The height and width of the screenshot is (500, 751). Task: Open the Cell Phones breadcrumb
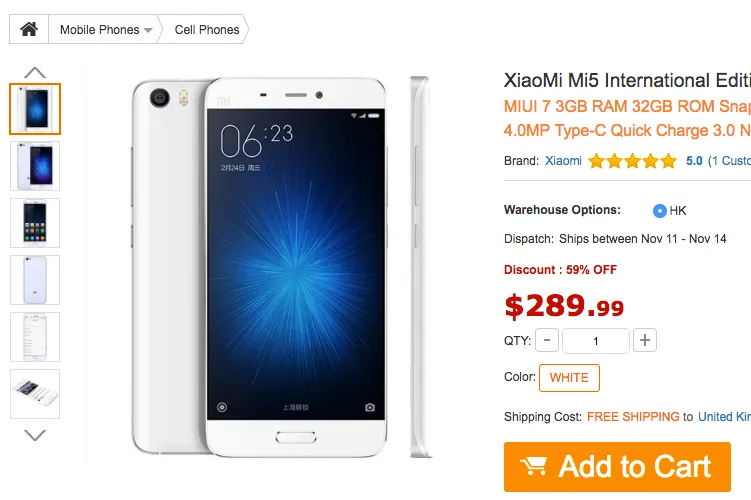point(206,30)
